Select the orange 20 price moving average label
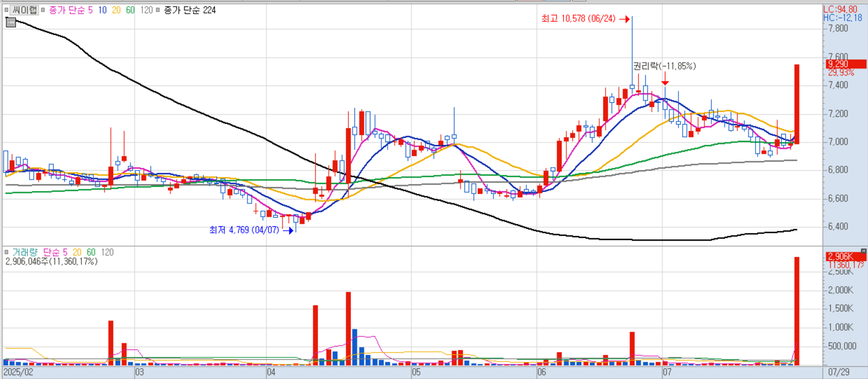Screen dimensions: 868x379 pyautogui.click(x=116, y=10)
